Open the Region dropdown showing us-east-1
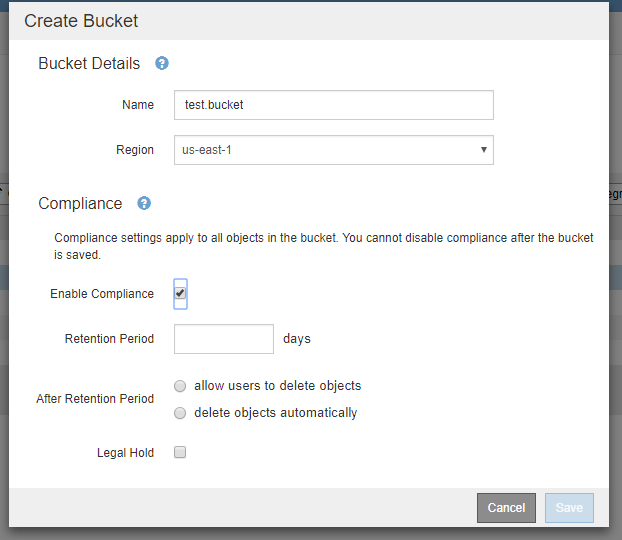Viewport: 622px width, 540px height. pyautogui.click(x=334, y=150)
